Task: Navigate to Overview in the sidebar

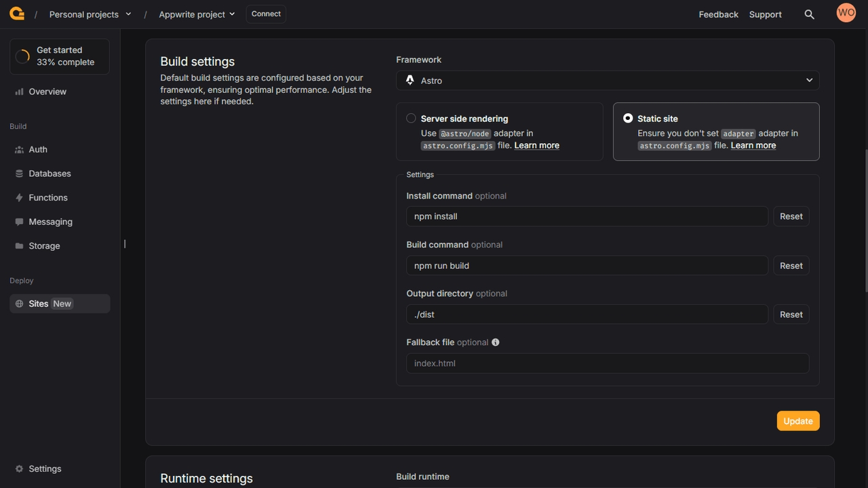Action: (47, 91)
